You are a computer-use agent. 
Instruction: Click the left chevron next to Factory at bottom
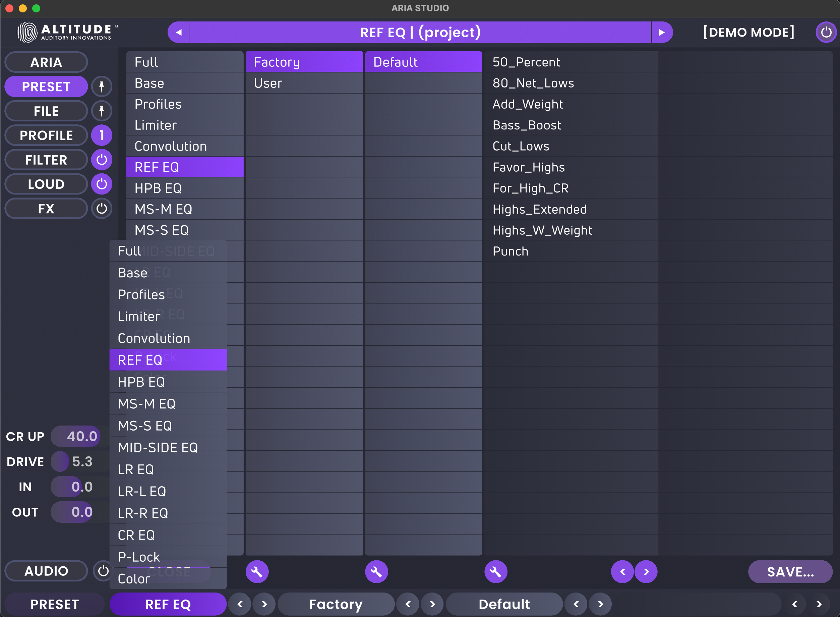tap(408, 604)
